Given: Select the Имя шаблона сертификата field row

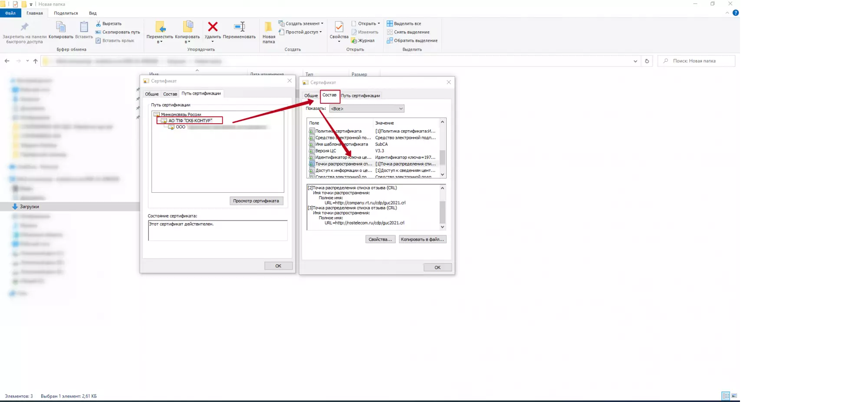Looking at the screenshot, I should (x=373, y=144).
